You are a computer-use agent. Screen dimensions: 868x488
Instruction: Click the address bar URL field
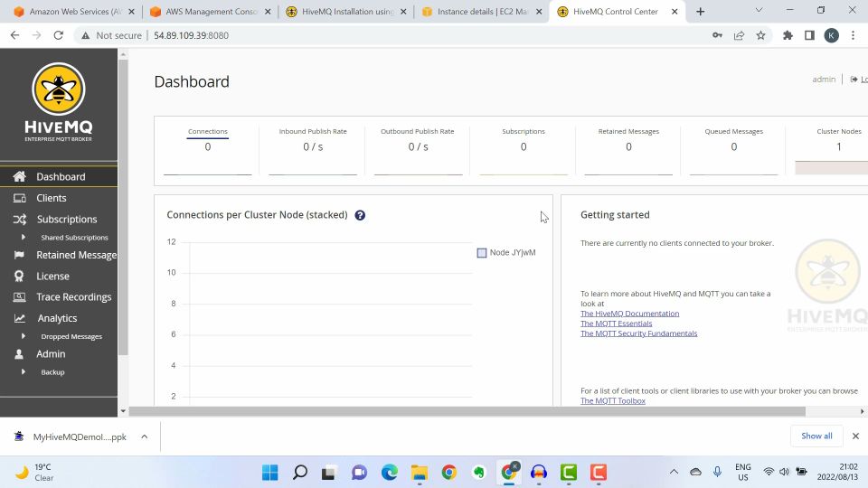[x=388, y=35]
